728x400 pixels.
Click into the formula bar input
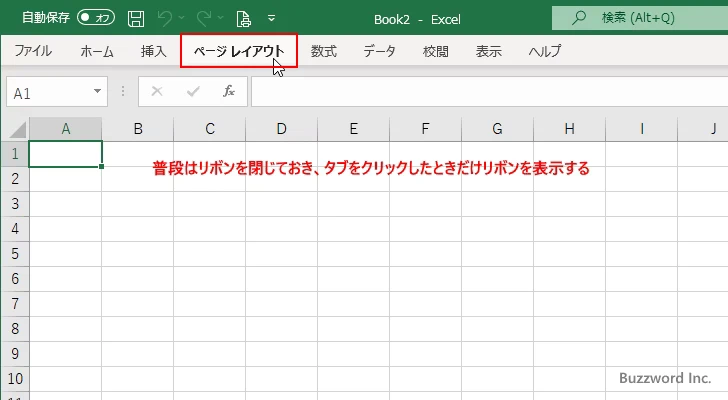(489, 92)
